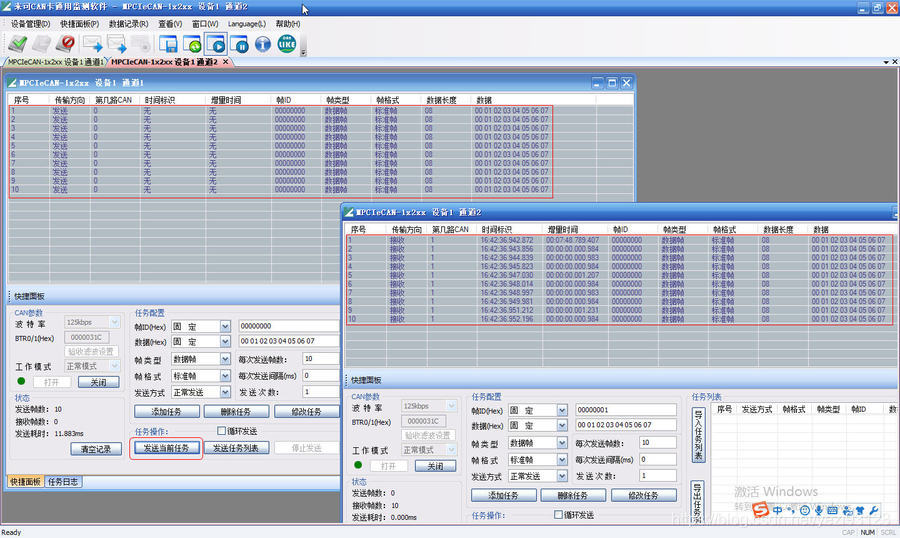Viewport: 900px width, 538px height.
Task: Click vertical 导入任务列表 button in 通道2
Action: click(698, 434)
